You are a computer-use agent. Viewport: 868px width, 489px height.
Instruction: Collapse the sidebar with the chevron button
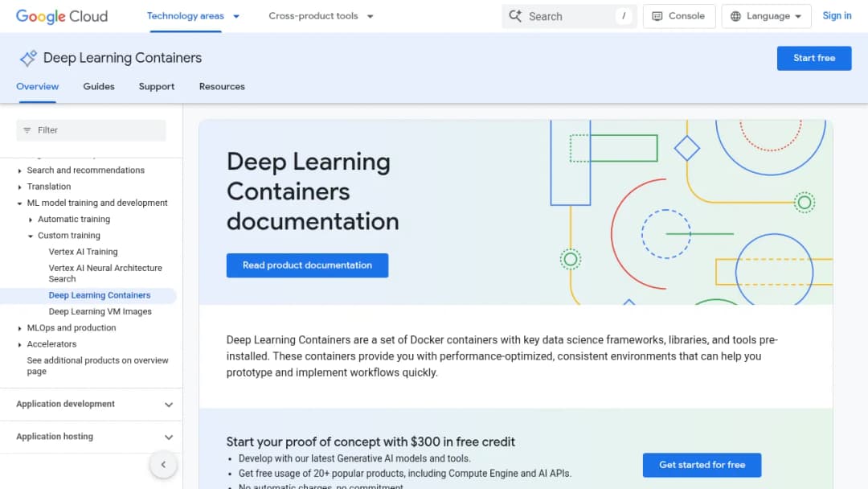(x=163, y=465)
